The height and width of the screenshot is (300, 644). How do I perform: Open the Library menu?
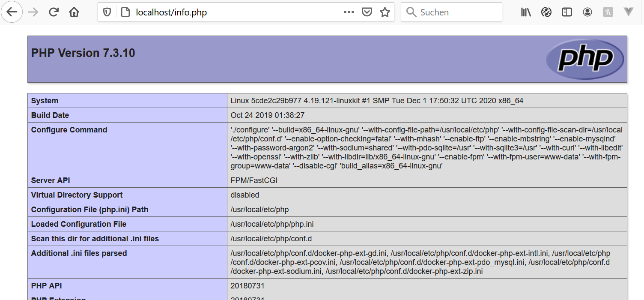pyautogui.click(x=526, y=12)
